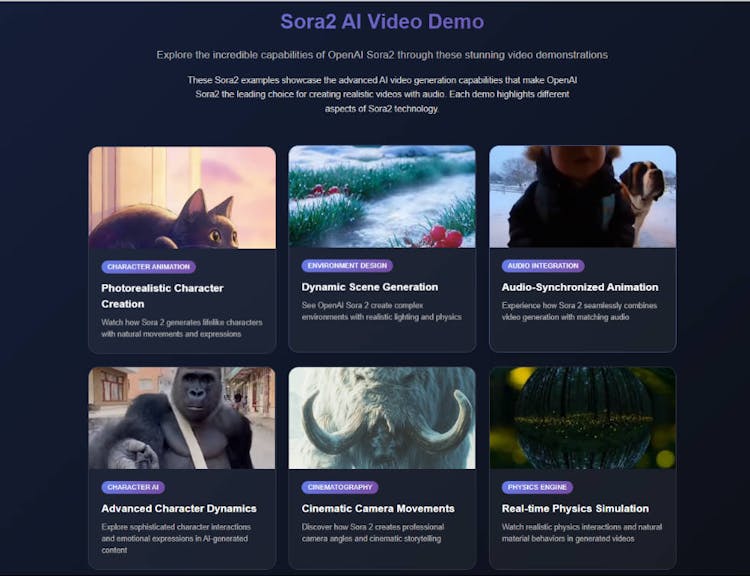The image size is (750, 576).
Task: Open the Photorealistic Character Creation title
Action: pos(162,296)
